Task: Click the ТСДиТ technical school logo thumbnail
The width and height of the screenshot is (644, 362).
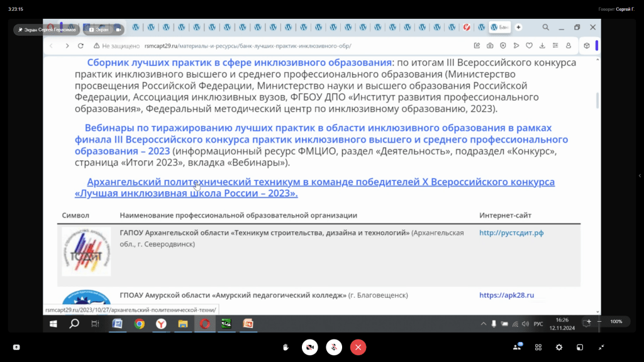Action: (86, 251)
